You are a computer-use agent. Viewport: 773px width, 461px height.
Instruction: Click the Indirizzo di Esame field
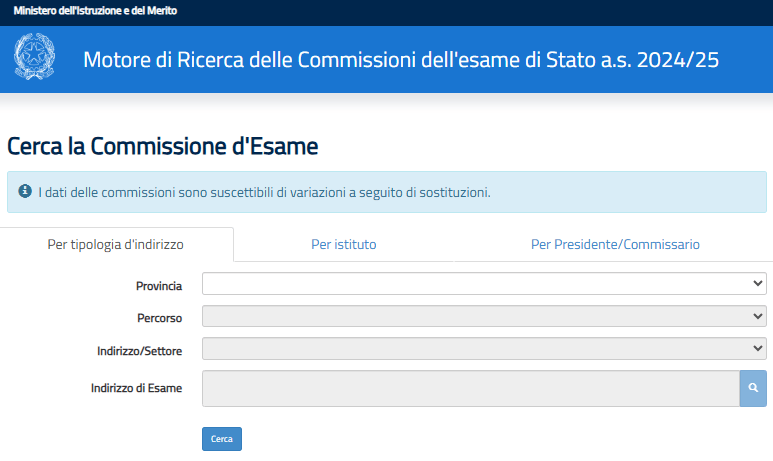coord(471,389)
